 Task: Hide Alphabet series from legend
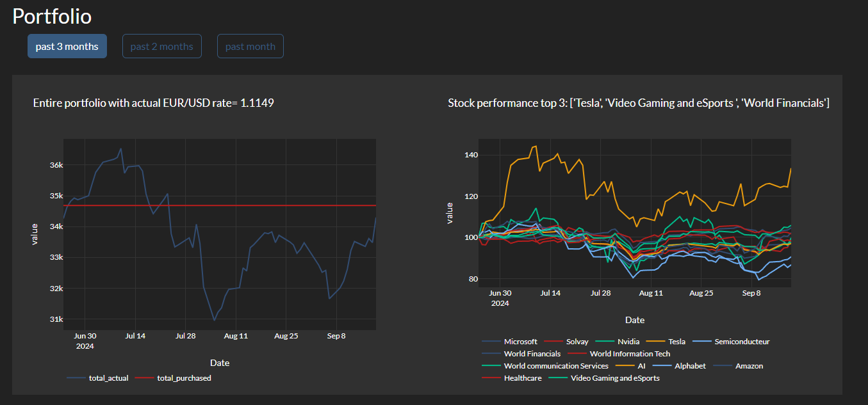(689, 366)
